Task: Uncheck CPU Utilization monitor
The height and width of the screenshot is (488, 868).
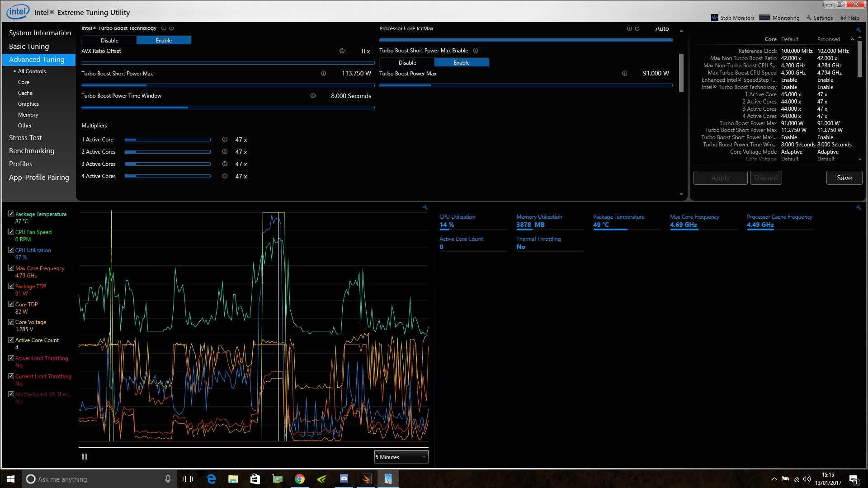Action: click(11, 250)
